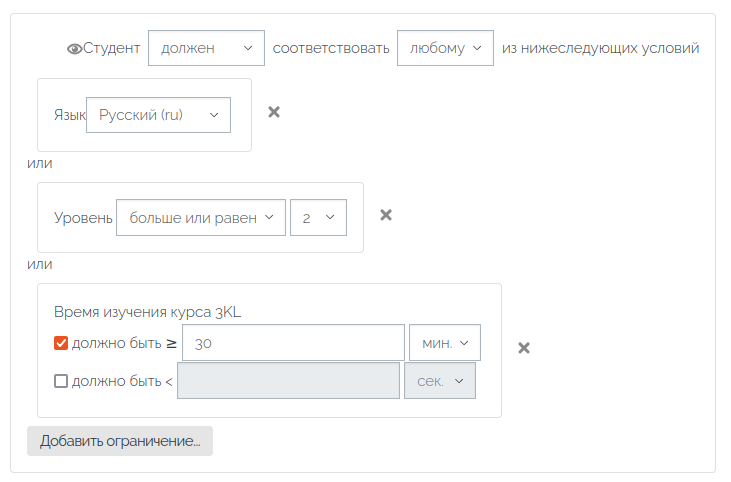Click the chevron arrow in the 'любому' dropdown

click(477, 48)
